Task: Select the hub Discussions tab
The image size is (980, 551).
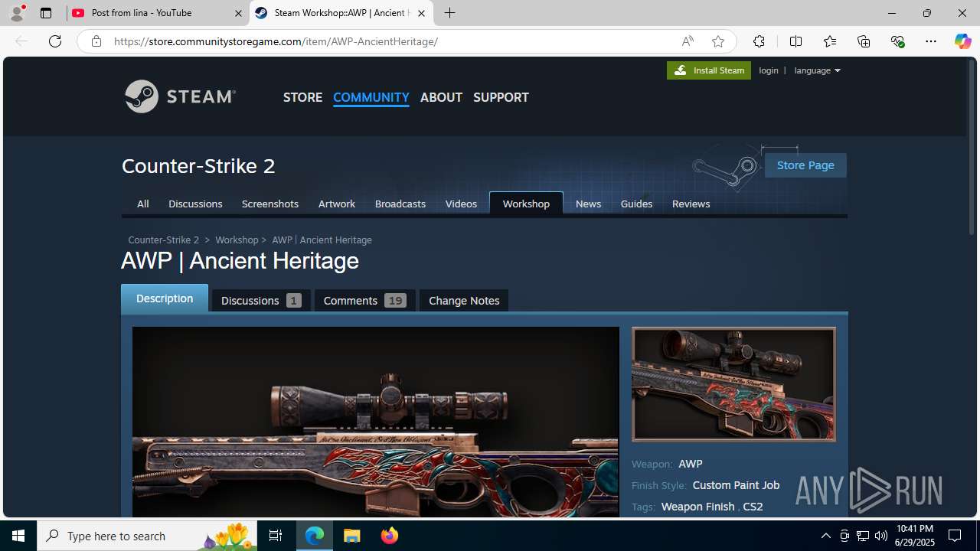Action: [195, 204]
